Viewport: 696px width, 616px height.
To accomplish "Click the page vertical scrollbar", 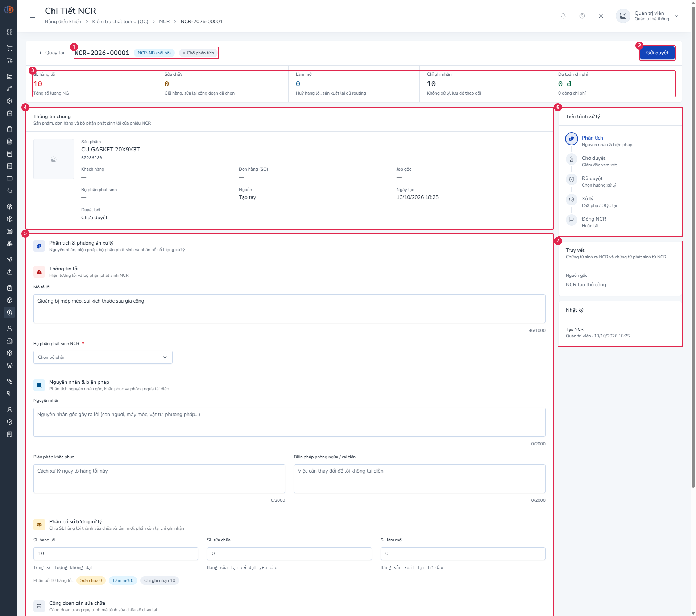I will tap(693, 246).
